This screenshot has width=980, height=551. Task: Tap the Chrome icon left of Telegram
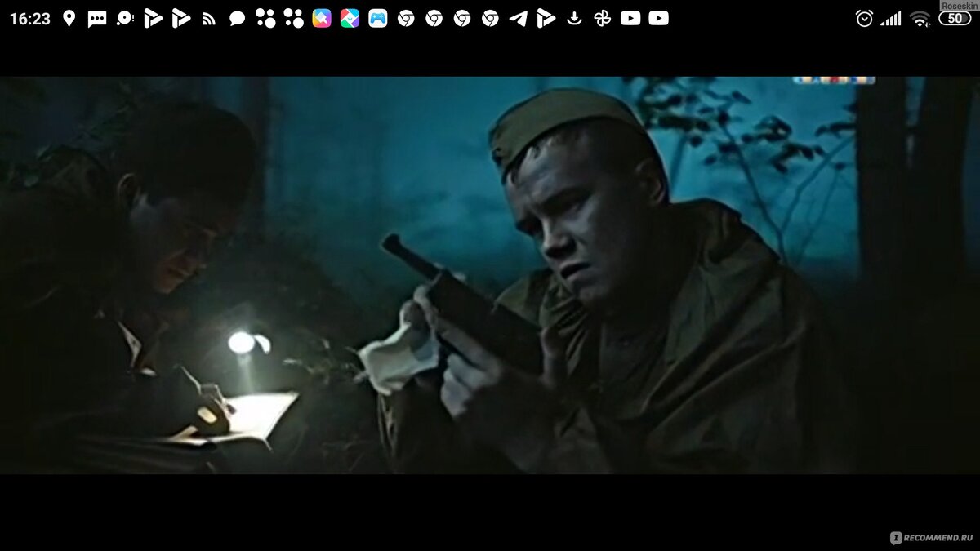[490, 18]
